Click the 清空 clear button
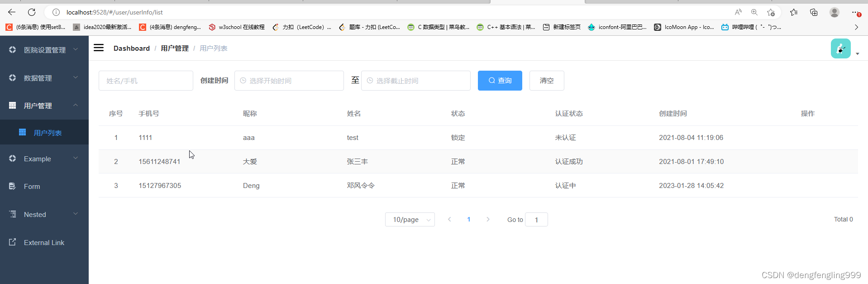Image resolution: width=868 pixels, height=284 pixels. pos(547,80)
